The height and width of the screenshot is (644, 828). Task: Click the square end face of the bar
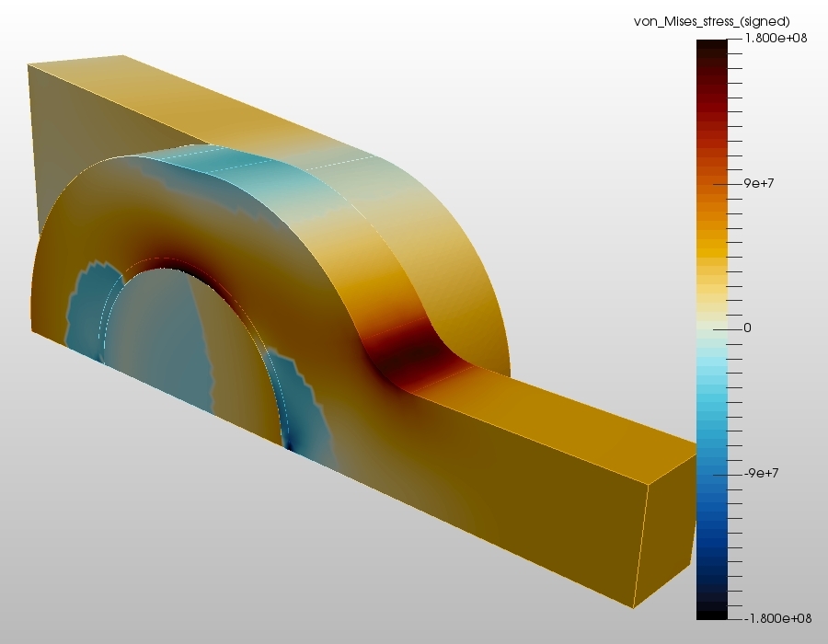click(666, 528)
